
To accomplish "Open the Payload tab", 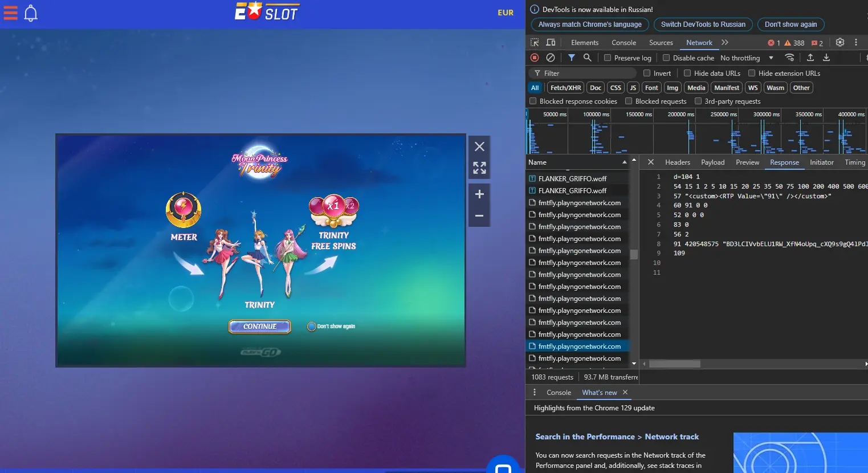I will coord(712,162).
